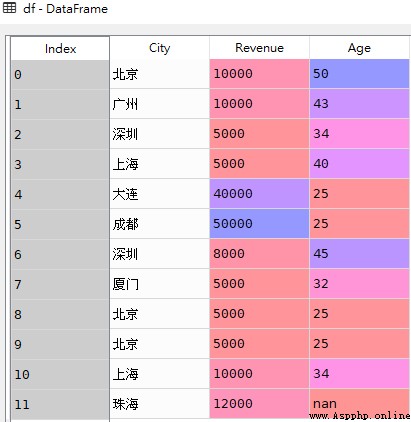Select the City cell 厦门

point(159,284)
